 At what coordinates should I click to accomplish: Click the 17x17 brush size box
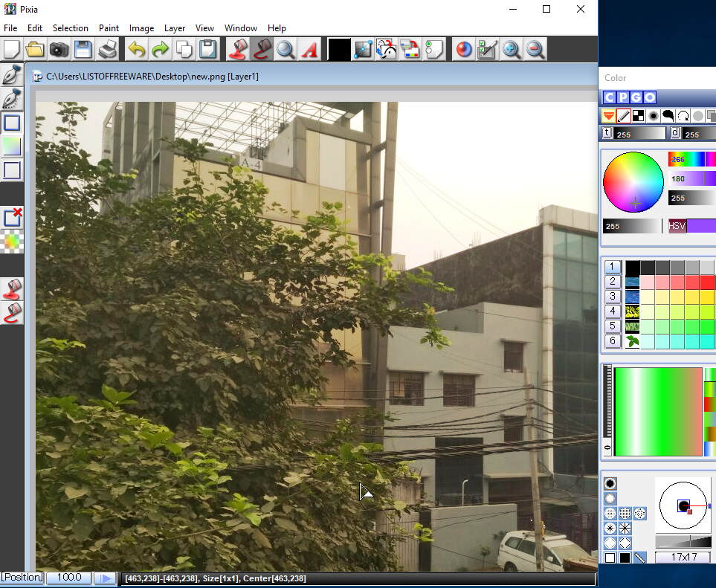[x=683, y=557]
